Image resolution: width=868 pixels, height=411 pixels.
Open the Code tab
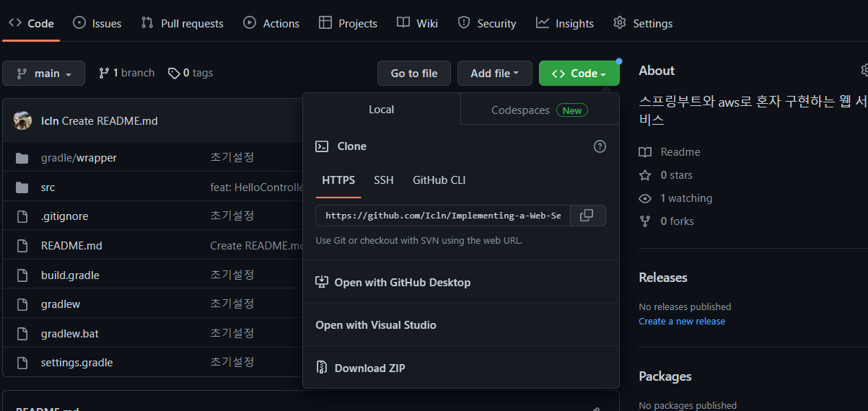(x=31, y=23)
